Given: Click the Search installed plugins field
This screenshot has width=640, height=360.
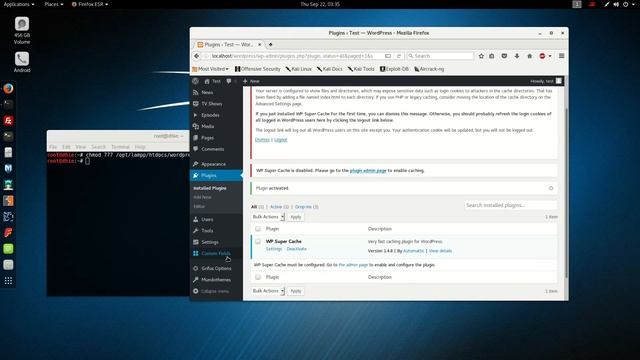Looking at the screenshot, I should coord(510,205).
